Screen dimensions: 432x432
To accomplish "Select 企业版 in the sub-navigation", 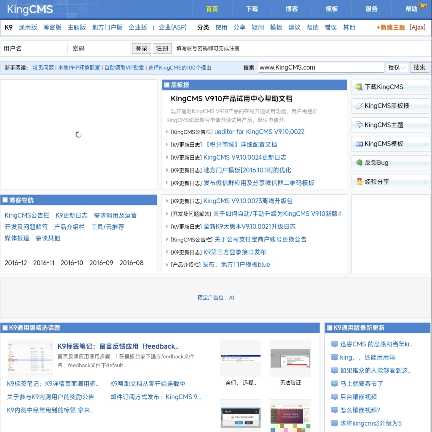I will point(138,27).
